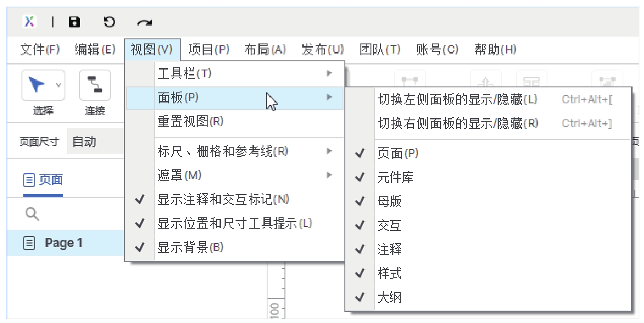Click 切换左侧面板的显示/隐藏 entry
Image resolution: width=644 pixels, height=323 pixels.
coord(457,100)
